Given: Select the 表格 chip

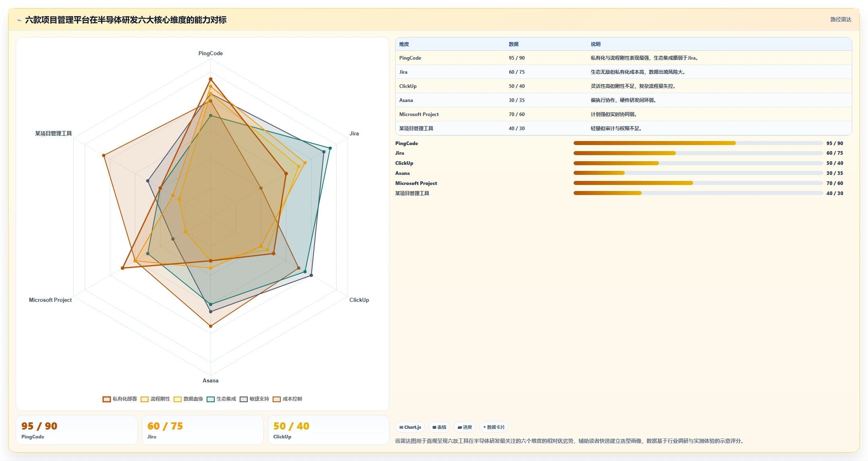Looking at the screenshot, I should 439,427.
